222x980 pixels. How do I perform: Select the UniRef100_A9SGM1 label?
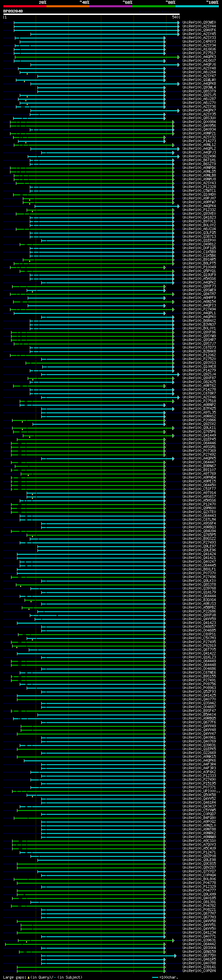click(x=199, y=447)
